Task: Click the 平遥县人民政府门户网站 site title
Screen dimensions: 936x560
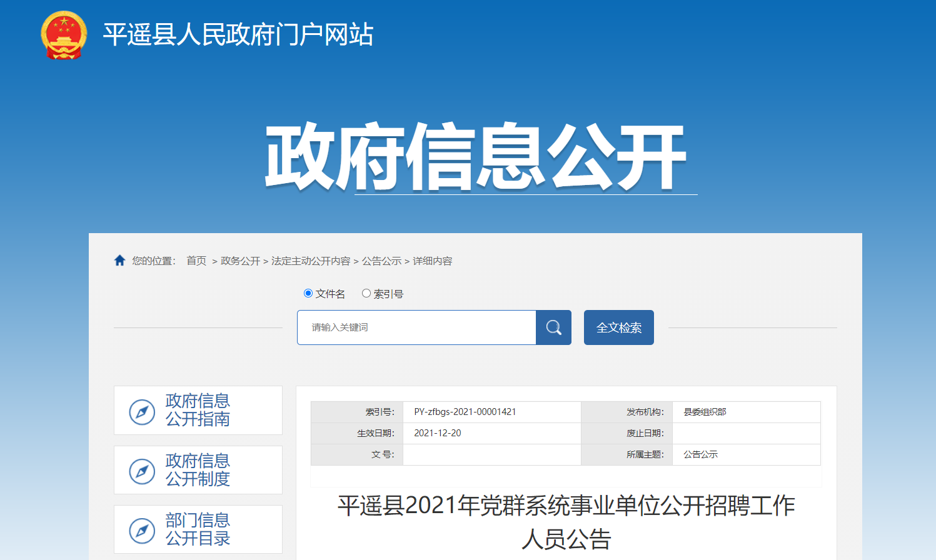Action: tap(238, 34)
